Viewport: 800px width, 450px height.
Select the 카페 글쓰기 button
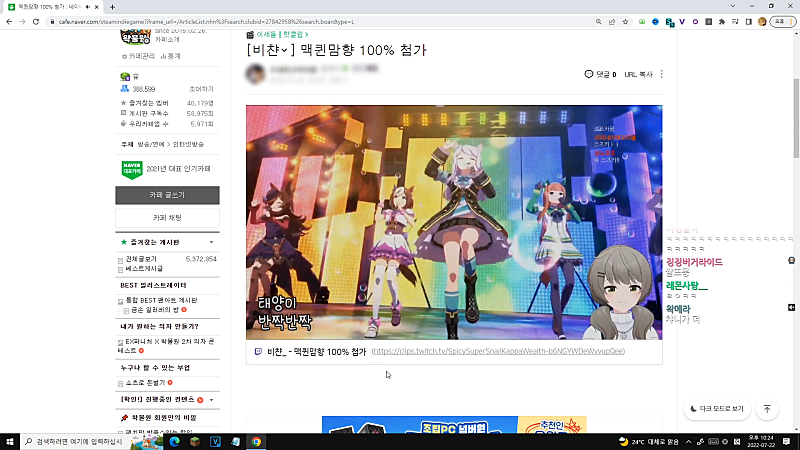[x=167, y=195]
